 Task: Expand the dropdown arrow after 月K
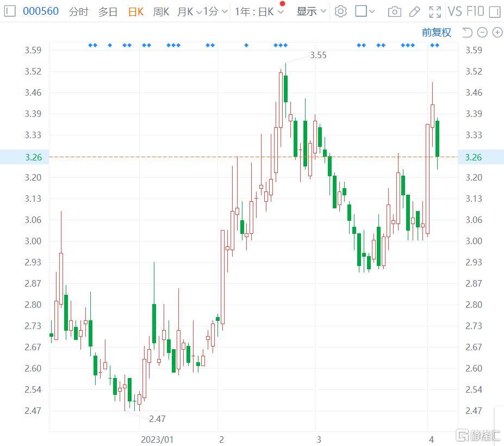(x=199, y=12)
